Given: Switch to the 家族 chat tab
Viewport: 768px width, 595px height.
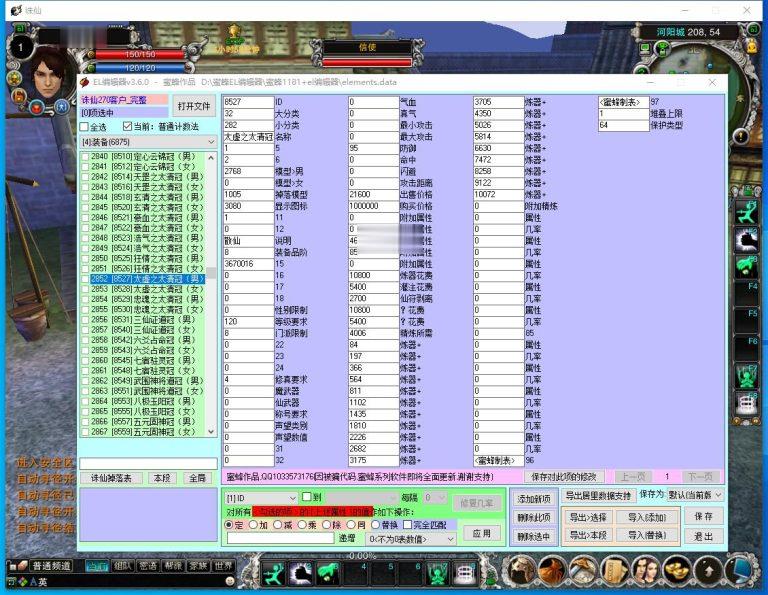Looking at the screenshot, I should 198,566.
